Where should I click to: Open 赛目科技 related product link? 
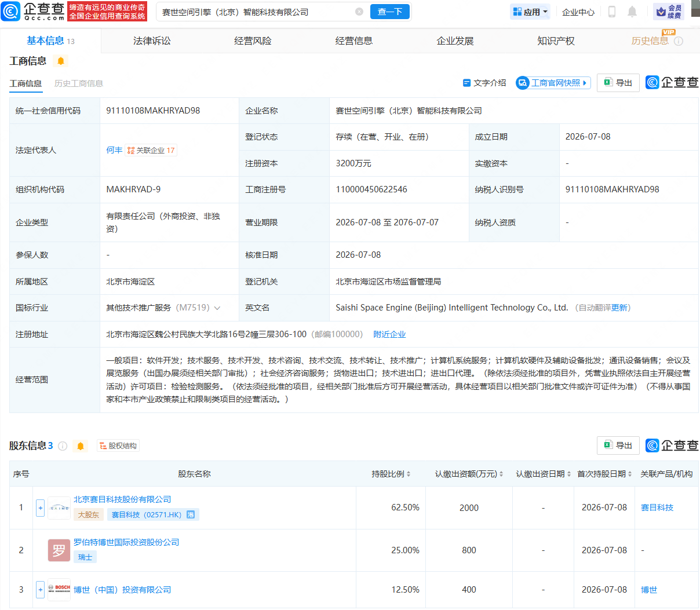pos(657,507)
